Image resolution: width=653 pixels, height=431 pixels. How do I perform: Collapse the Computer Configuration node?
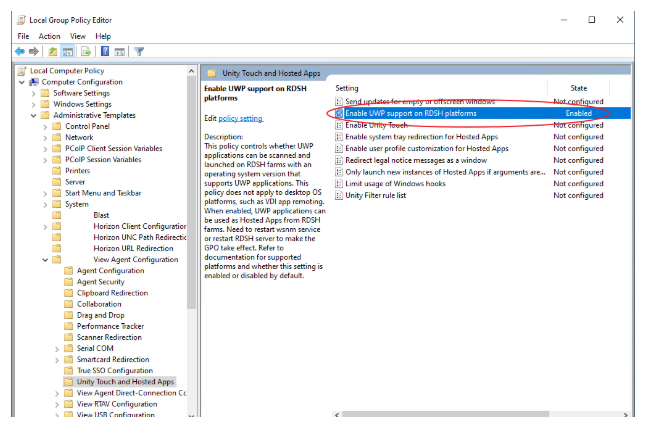click(21, 82)
